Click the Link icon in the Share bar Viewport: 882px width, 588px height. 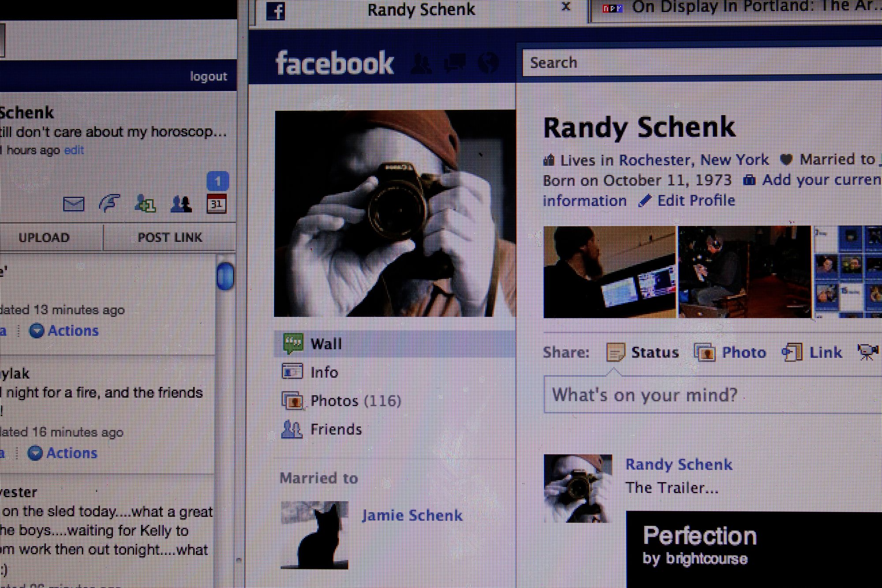click(x=792, y=352)
